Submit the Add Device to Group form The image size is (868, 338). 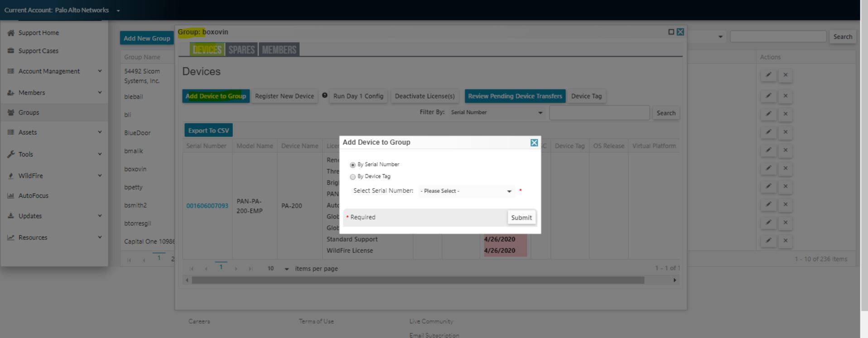tap(521, 218)
